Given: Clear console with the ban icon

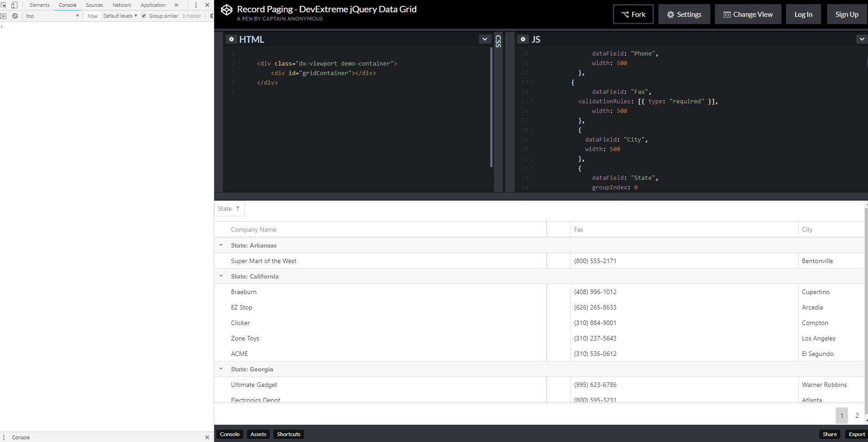Looking at the screenshot, I should (x=15, y=16).
